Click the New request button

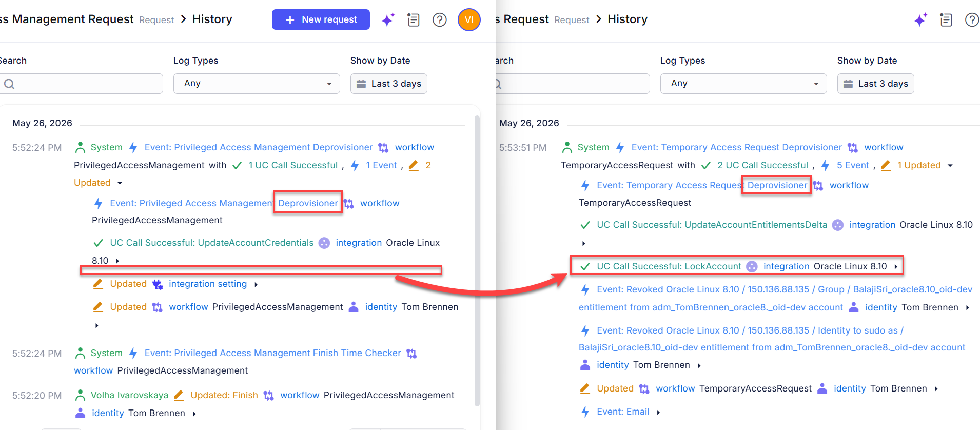click(x=321, y=19)
